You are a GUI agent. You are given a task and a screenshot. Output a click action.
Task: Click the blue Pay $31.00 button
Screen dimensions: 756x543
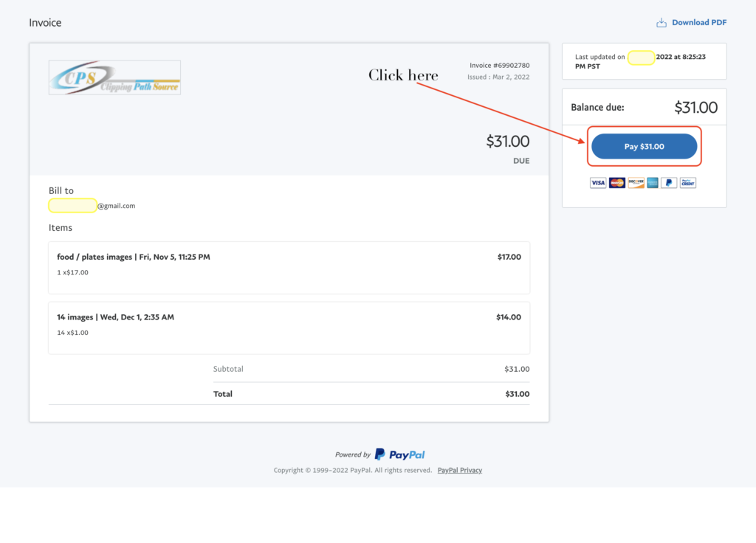644,147
